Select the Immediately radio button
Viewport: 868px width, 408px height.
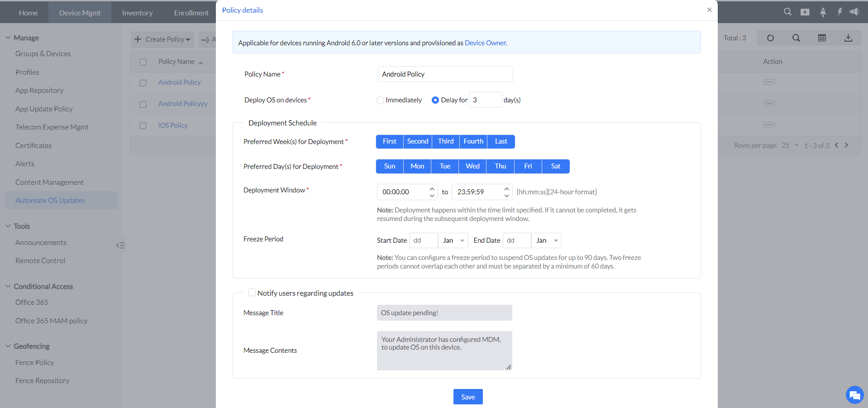click(380, 100)
